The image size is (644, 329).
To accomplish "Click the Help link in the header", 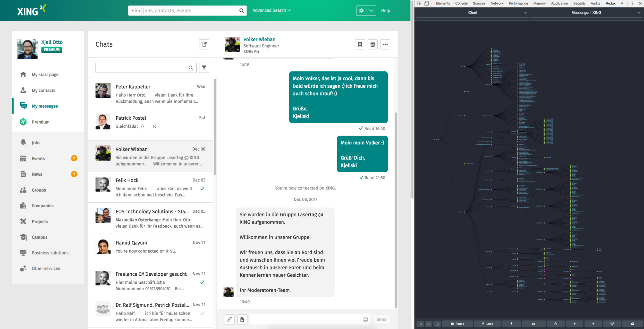I will coord(385,11).
